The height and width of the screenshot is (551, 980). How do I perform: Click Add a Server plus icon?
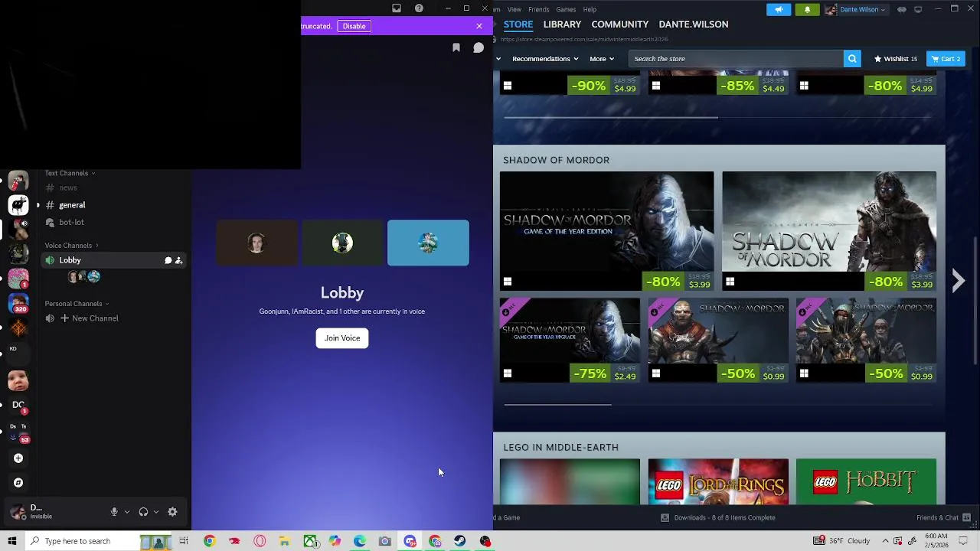tap(18, 458)
